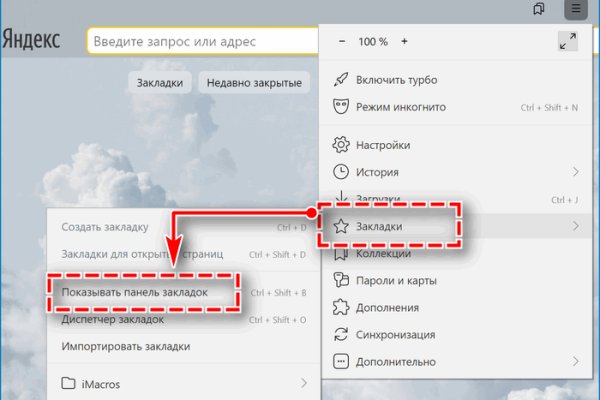Click the 'Недавно закрытые' button
This screenshot has width=600, height=400.
[x=253, y=83]
